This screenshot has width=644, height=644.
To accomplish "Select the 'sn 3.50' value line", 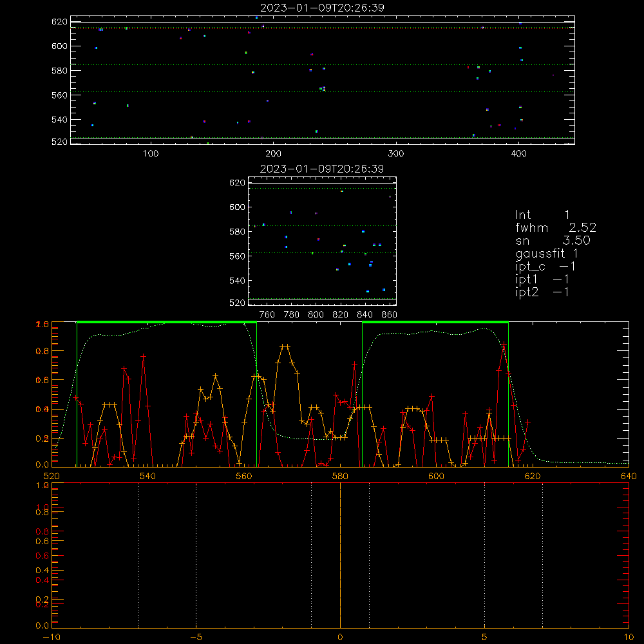I will pyautogui.click(x=553, y=241).
